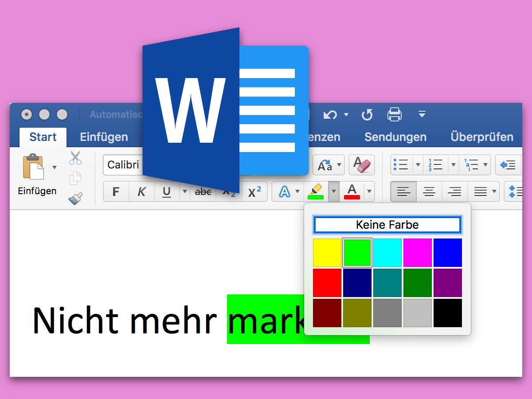Image resolution: width=532 pixels, height=399 pixels.
Task: Toggle superscript x²
Action: pos(254,192)
